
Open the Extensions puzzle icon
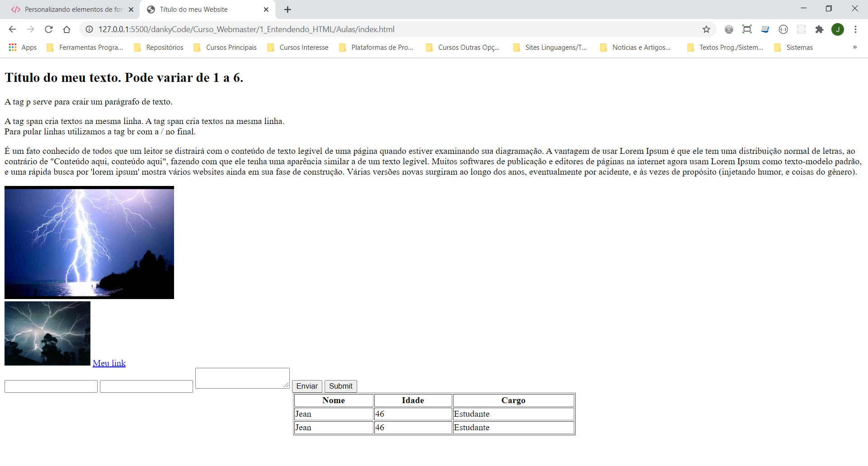(819, 29)
